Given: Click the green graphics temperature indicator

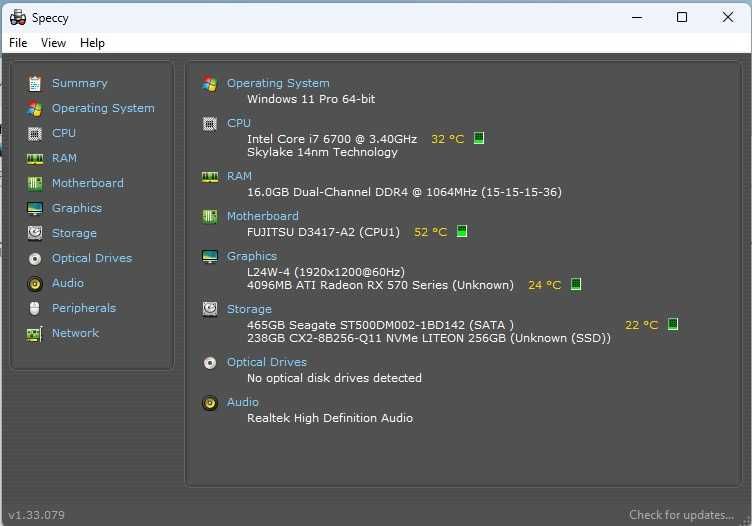Looking at the screenshot, I should (x=576, y=284).
